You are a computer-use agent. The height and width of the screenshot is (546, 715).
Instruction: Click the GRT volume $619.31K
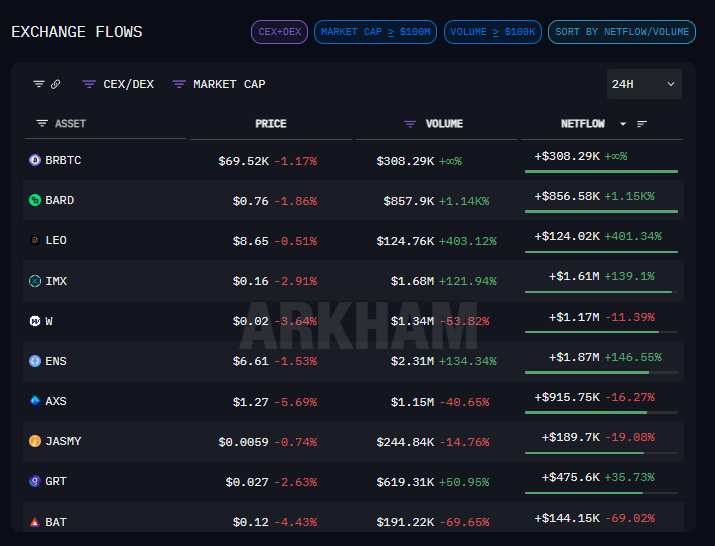pos(405,482)
